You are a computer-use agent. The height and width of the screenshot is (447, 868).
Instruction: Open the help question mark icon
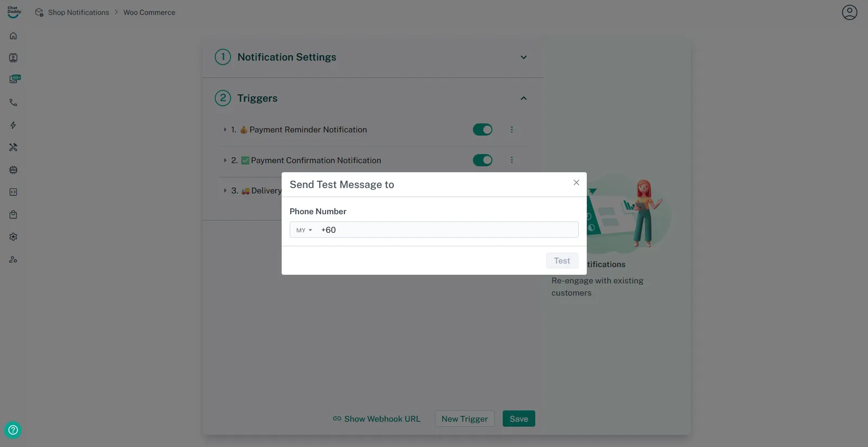(13, 430)
